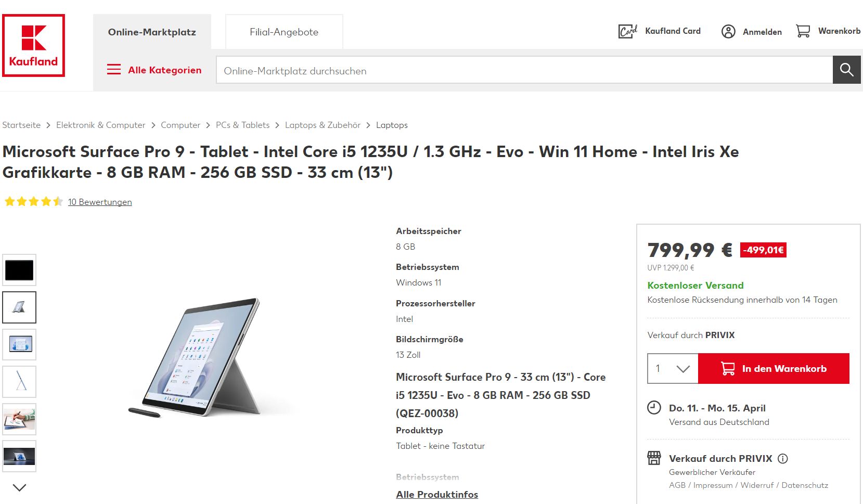The width and height of the screenshot is (863, 504).
Task: Select the black front view thumbnail
Action: (x=19, y=270)
